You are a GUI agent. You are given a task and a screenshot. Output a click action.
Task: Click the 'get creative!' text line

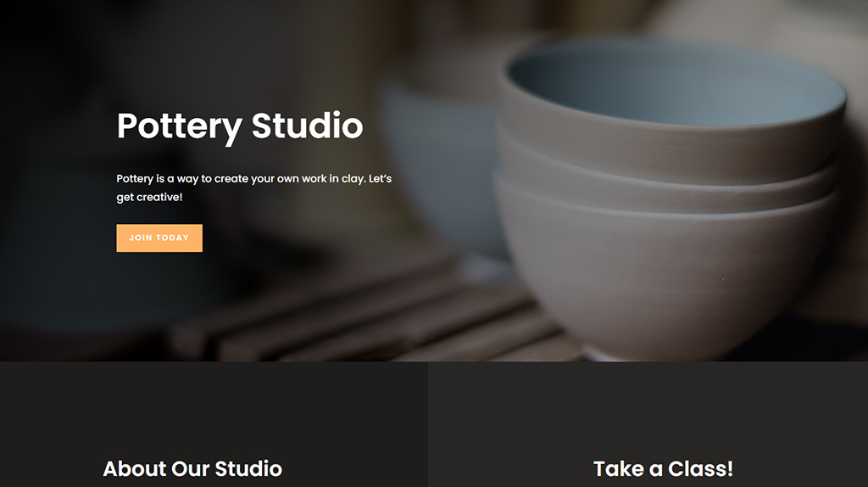pos(149,197)
